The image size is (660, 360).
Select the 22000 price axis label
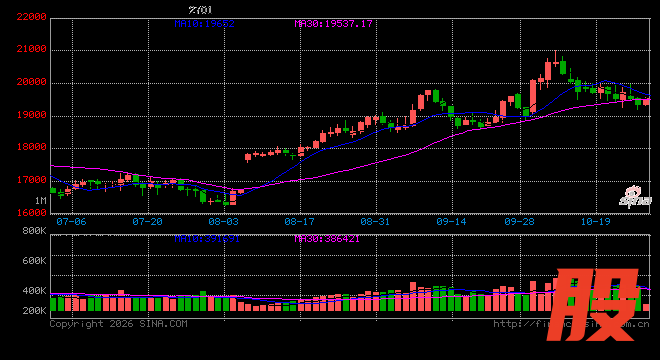point(32,17)
